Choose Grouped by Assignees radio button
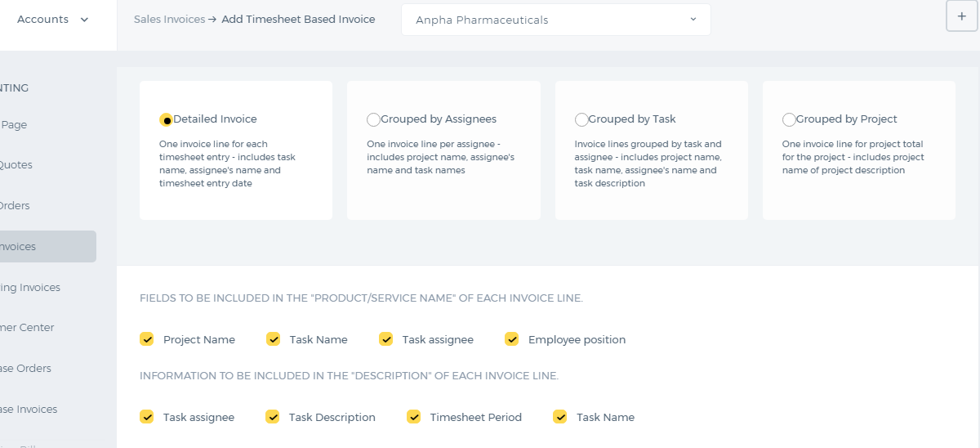This screenshot has width=980, height=448. (x=373, y=119)
